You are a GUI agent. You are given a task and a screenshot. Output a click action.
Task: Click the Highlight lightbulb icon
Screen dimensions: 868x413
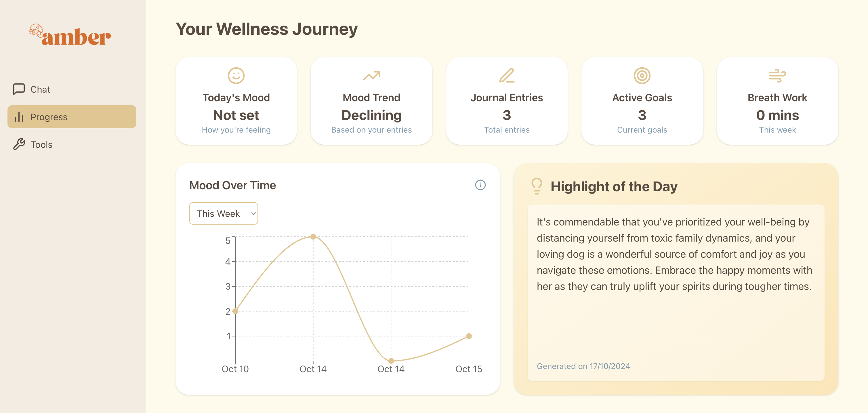coord(537,186)
